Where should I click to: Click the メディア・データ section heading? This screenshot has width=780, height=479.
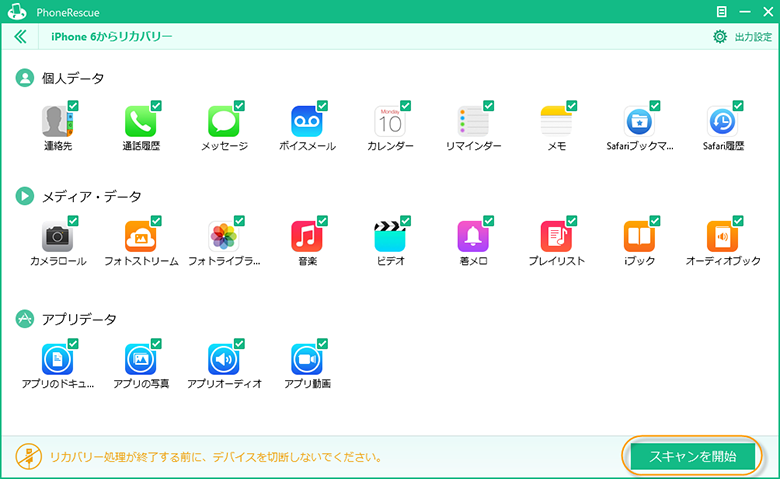[x=92, y=196]
